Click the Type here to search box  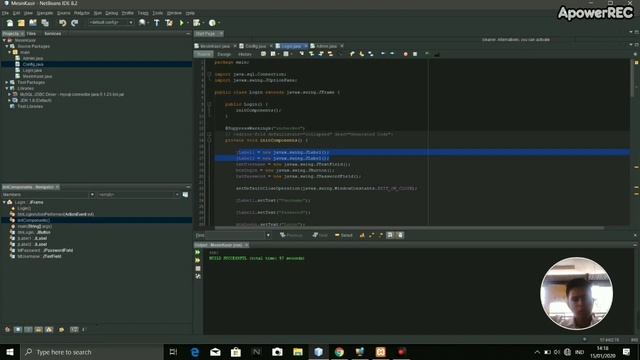[91, 352]
